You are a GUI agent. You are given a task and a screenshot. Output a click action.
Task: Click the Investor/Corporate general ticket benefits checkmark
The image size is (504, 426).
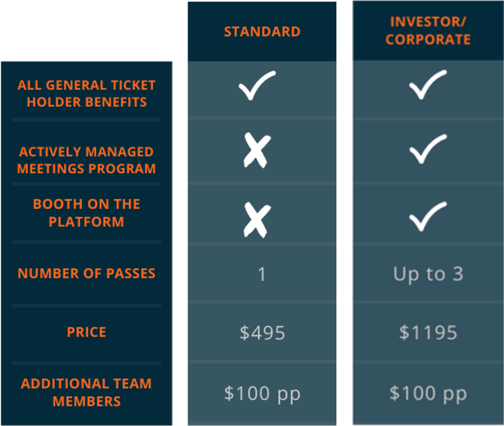(x=428, y=84)
